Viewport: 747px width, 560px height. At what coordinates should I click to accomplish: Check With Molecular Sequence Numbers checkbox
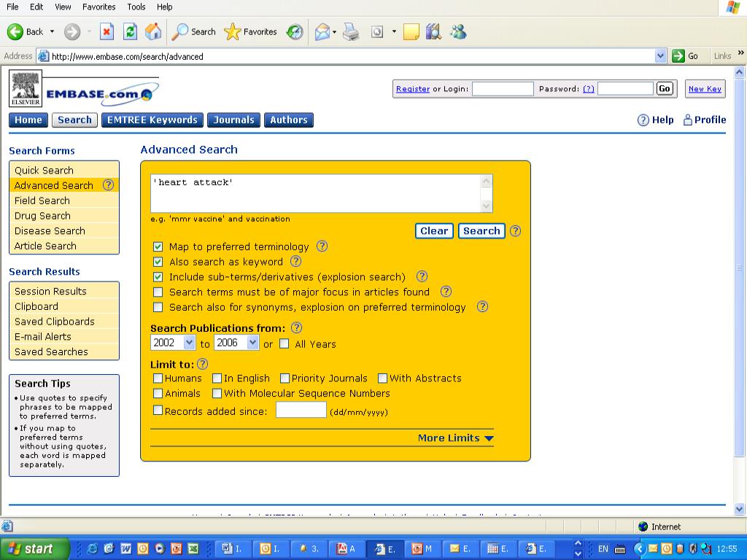point(217,393)
